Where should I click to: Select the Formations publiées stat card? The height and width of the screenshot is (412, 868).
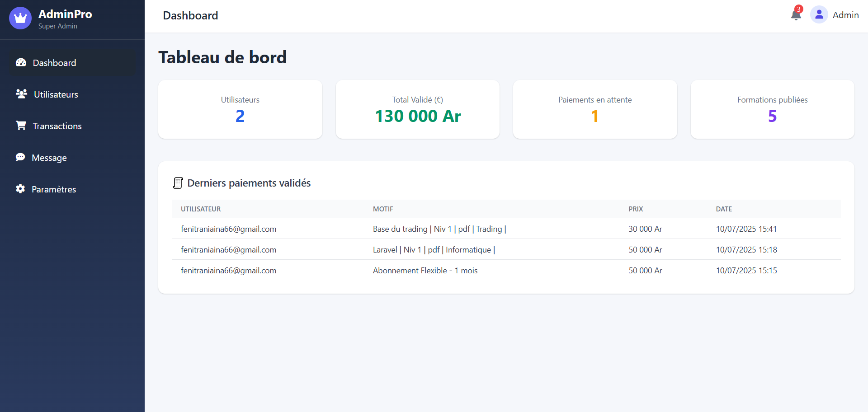click(x=772, y=109)
